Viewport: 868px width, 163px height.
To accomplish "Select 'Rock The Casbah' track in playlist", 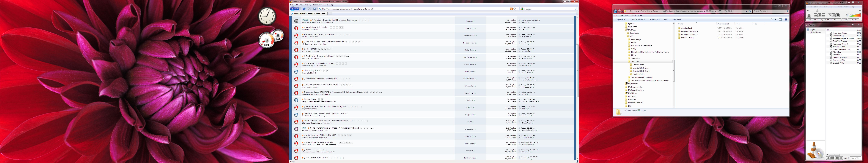I will (x=840, y=41).
